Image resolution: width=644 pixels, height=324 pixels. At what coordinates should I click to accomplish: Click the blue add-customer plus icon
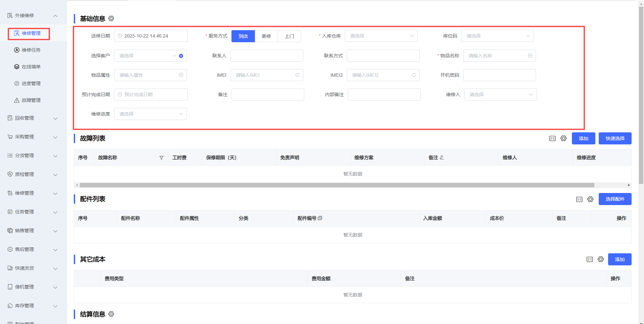[181, 56]
